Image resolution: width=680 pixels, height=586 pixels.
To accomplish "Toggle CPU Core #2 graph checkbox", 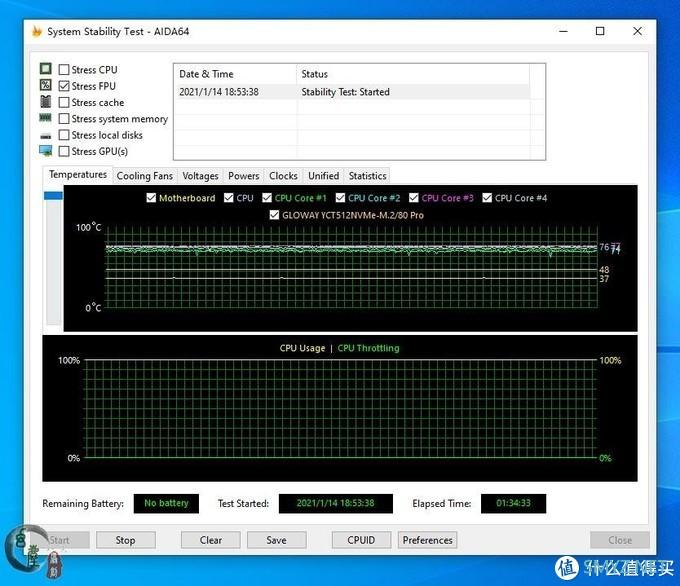I will 340,198.
